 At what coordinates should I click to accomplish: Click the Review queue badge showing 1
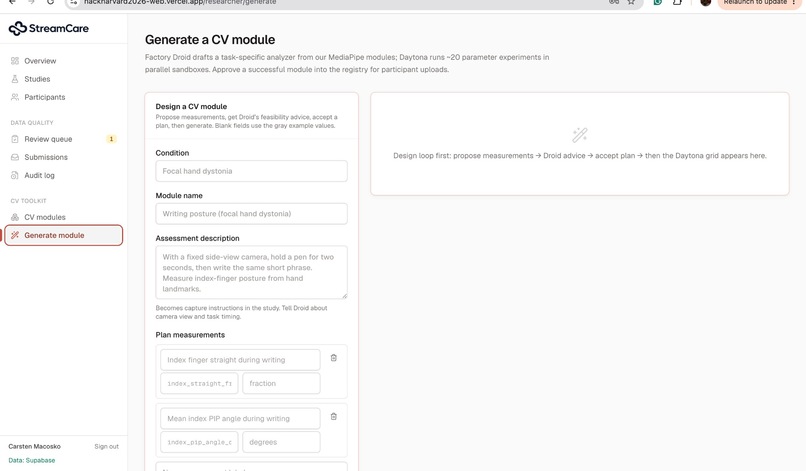(x=111, y=139)
